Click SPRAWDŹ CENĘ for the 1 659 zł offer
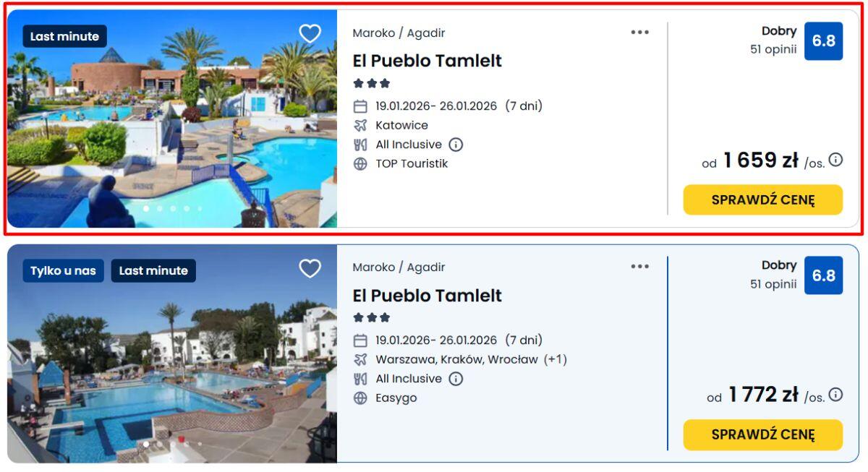 tap(762, 200)
